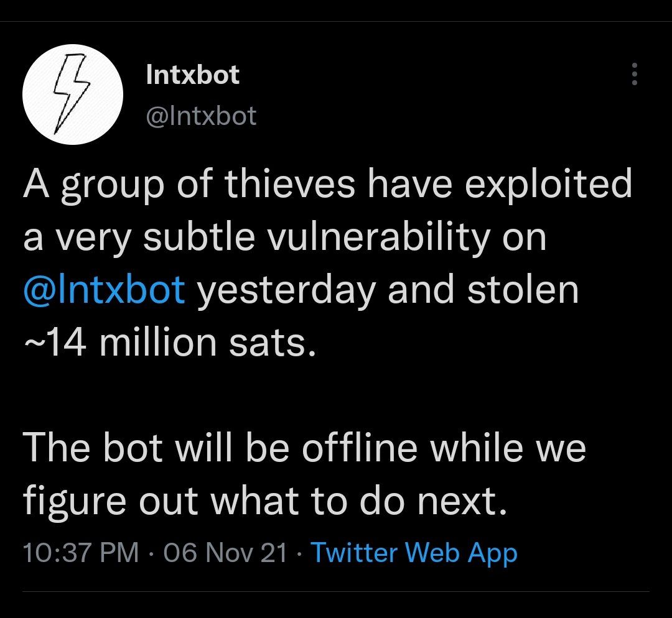Click the text 'a very subtle vulnerability on'

pos(284,238)
